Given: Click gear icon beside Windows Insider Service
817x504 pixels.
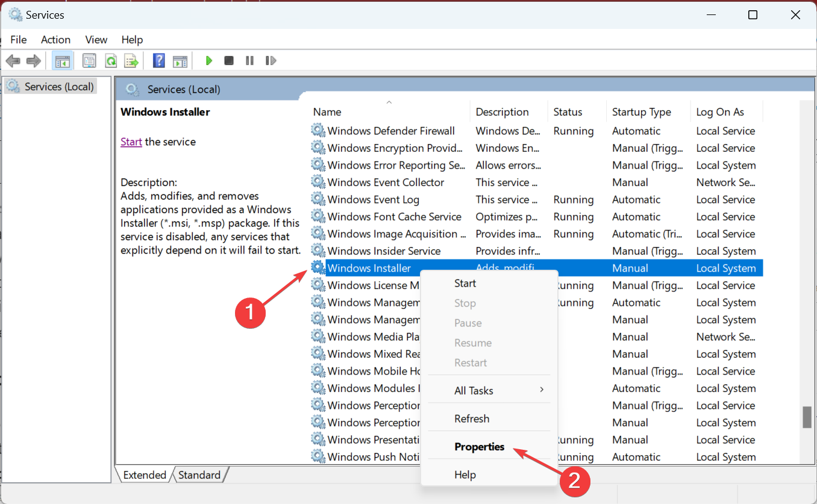Looking at the screenshot, I should coord(318,250).
